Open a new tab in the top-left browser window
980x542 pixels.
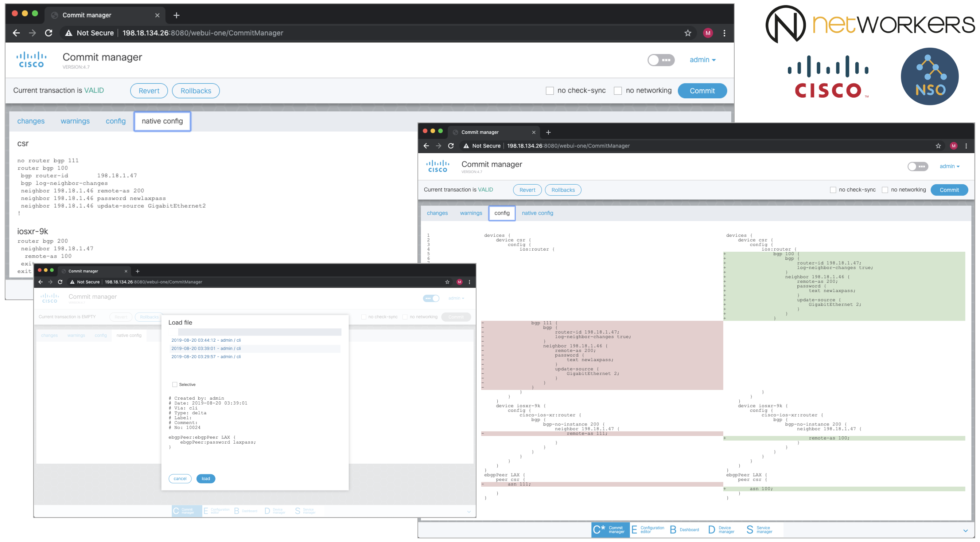click(176, 15)
